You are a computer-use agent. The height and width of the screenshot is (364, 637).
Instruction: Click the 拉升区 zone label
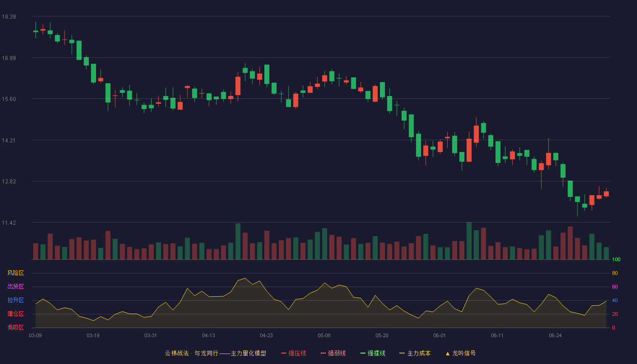pos(15,300)
